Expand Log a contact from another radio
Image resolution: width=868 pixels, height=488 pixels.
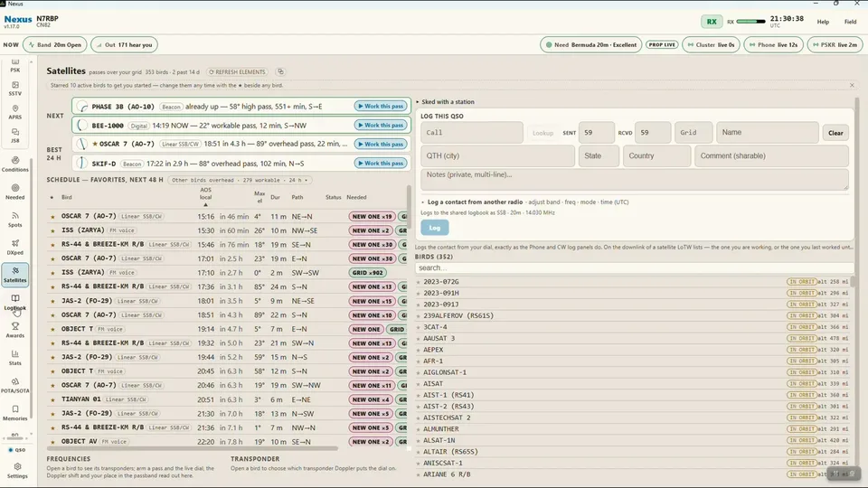pyautogui.click(x=472, y=202)
